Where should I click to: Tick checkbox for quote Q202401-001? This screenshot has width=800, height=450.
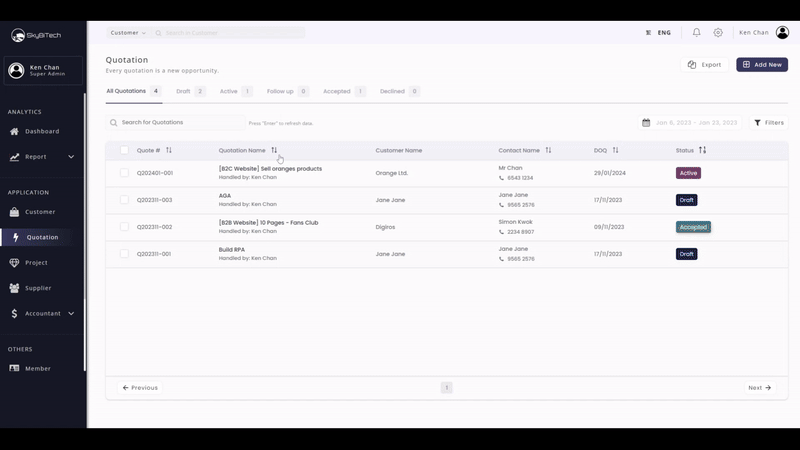click(x=125, y=173)
